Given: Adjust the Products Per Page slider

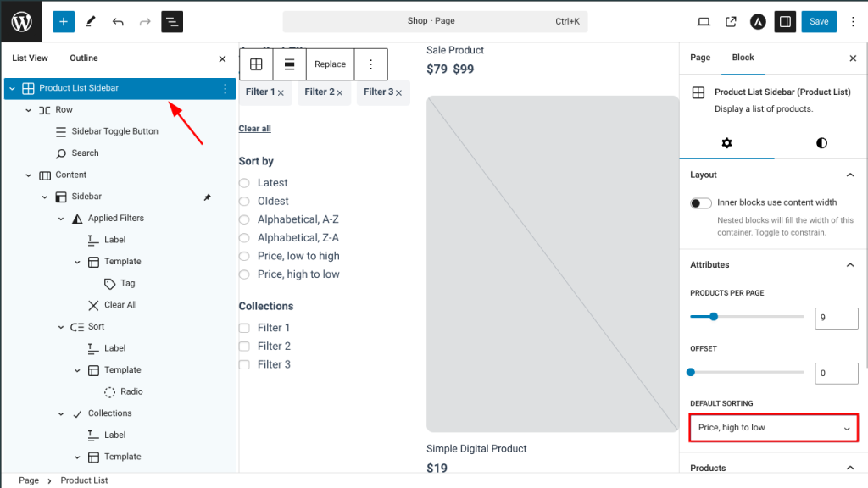Looking at the screenshot, I should point(714,317).
